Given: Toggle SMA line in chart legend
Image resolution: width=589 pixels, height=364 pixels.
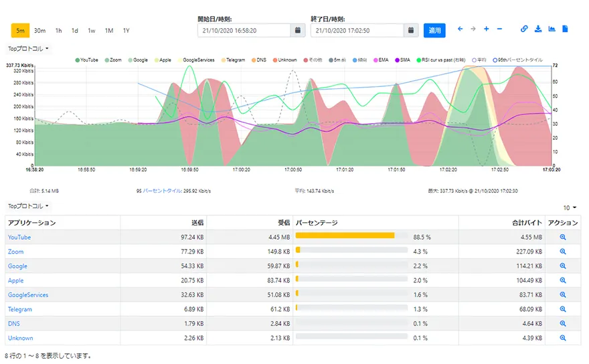Looking at the screenshot, I should [x=403, y=60].
